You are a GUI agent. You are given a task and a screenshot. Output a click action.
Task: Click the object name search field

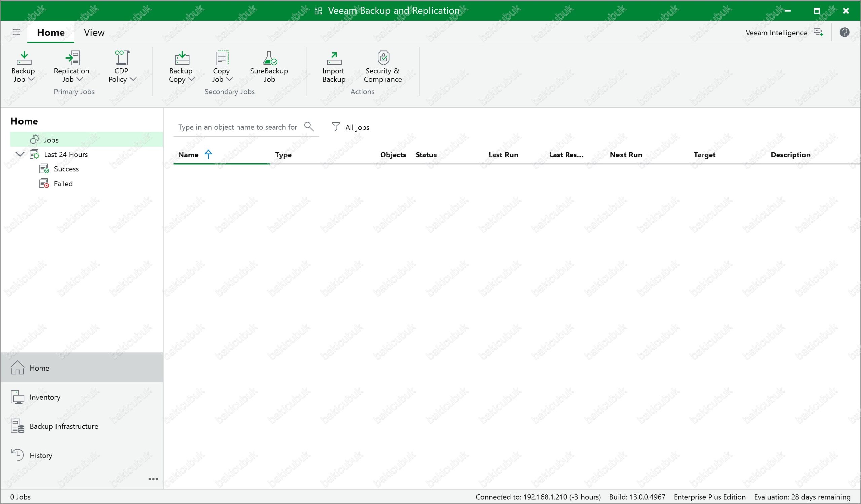(237, 127)
